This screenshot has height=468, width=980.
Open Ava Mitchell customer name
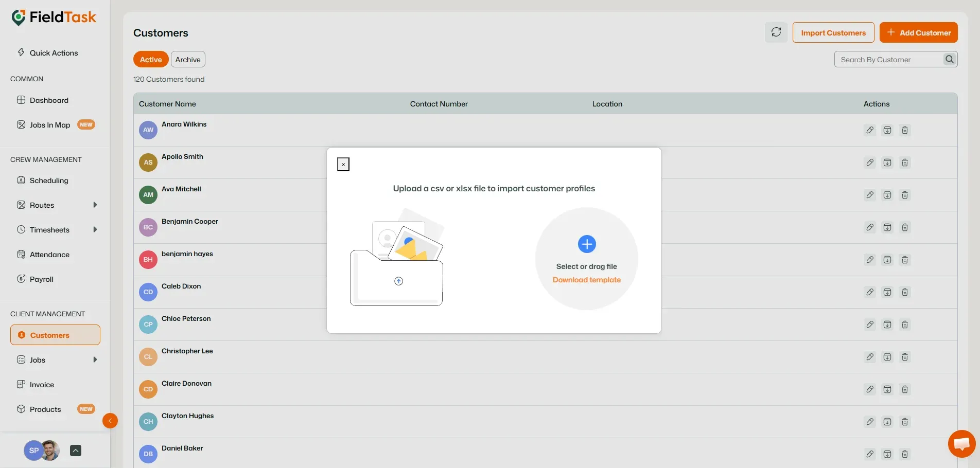pyautogui.click(x=181, y=189)
